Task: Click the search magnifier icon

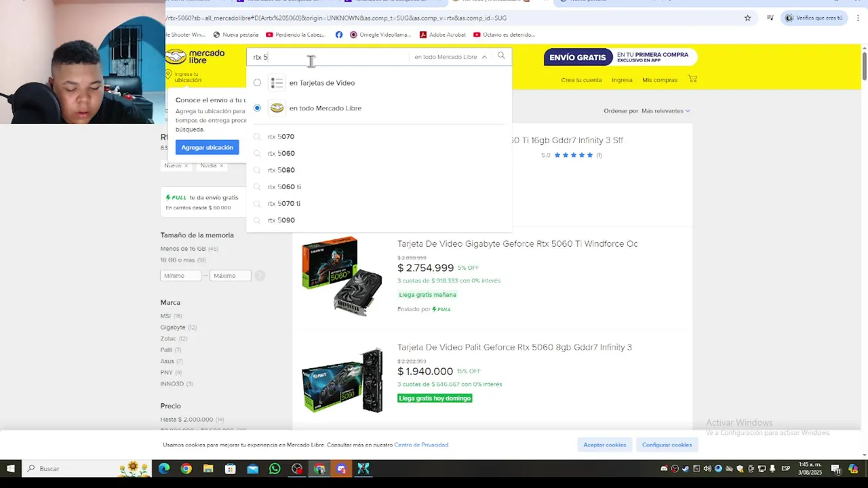Action: pos(501,56)
